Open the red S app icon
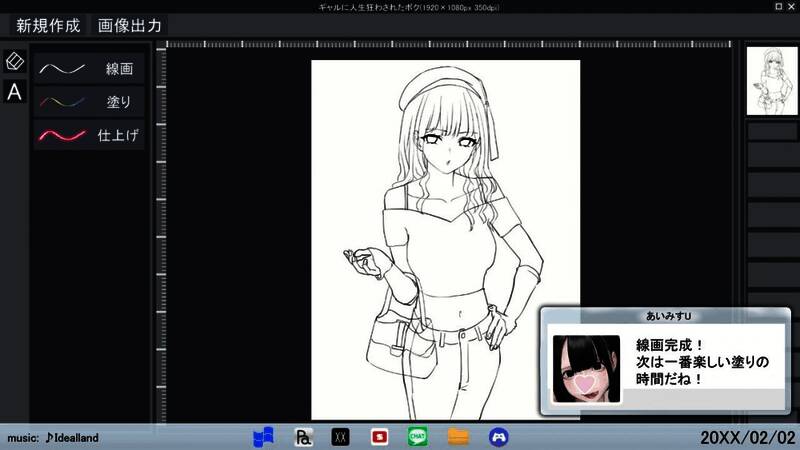Viewport: 800px width, 450px height. click(379, 436)
